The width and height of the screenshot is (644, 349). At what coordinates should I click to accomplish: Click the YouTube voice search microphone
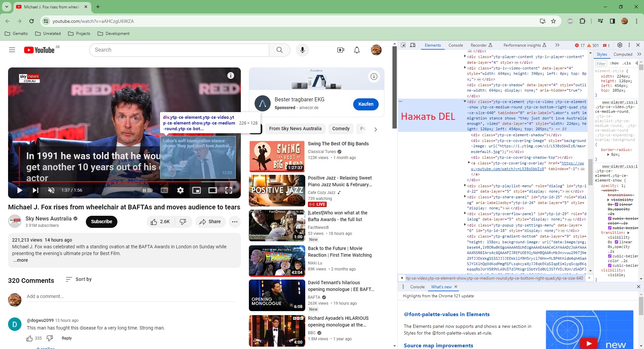point(302,50)
